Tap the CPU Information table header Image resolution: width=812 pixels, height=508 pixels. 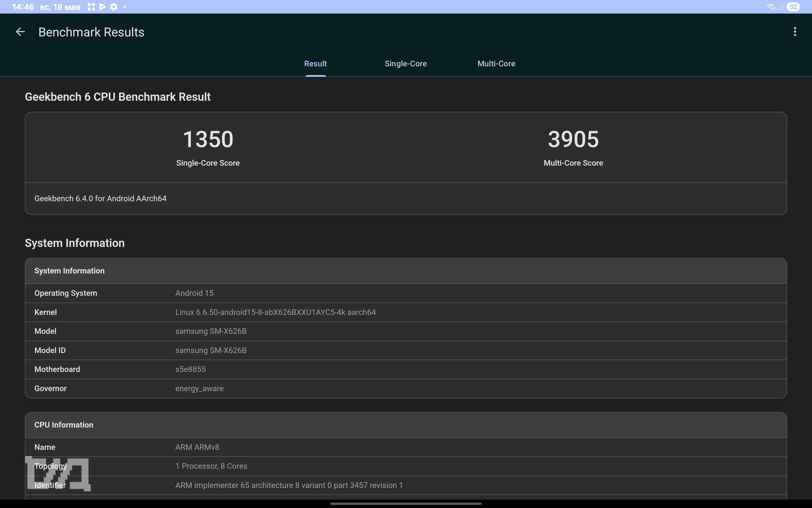[x=406, y=425]
